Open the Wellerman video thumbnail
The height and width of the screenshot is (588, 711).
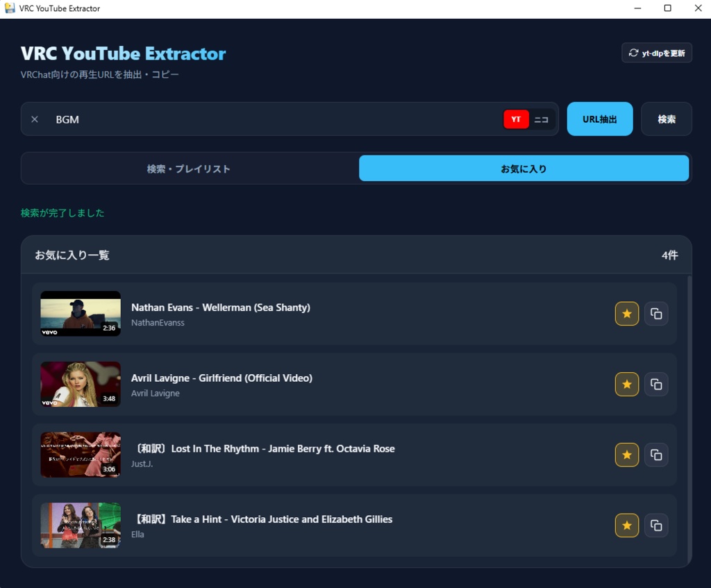click(80, 313)
